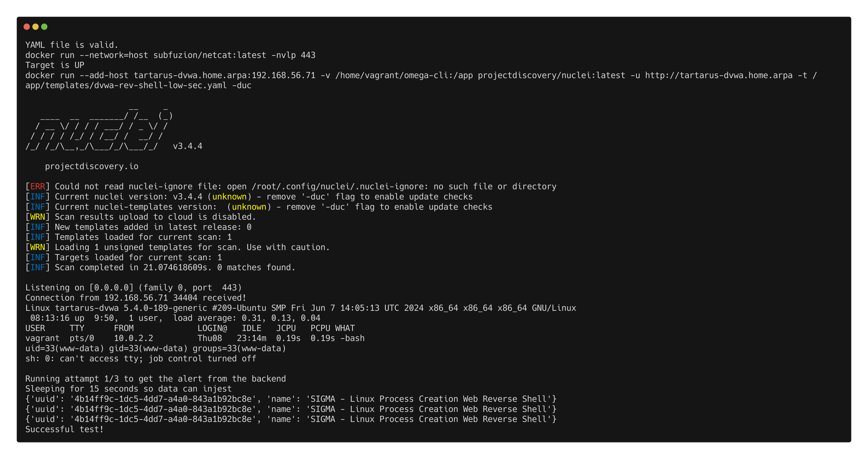Click the v3.4.4 version next to ASCII logo
Screen dimensions: 868x459
point(187,146)
